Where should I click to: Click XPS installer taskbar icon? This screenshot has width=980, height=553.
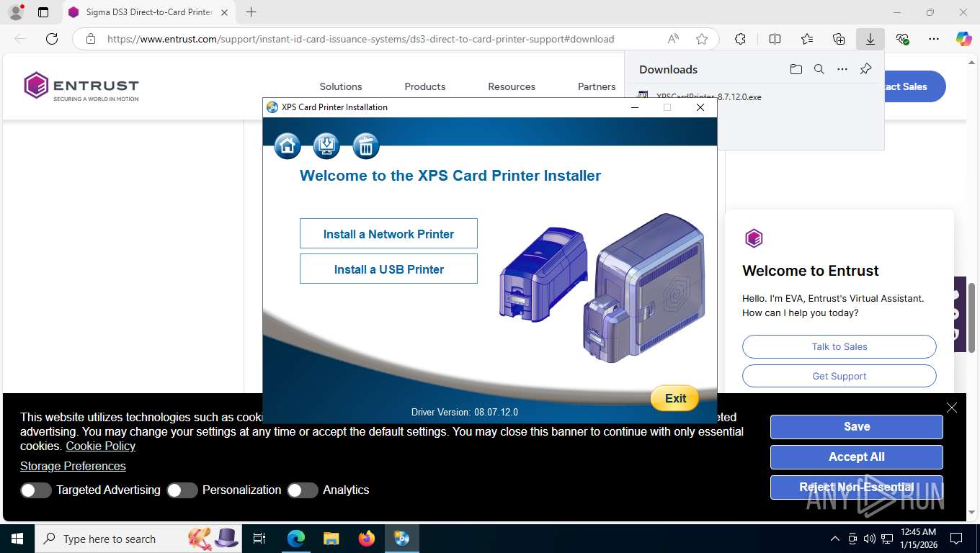tap(402, 539)
